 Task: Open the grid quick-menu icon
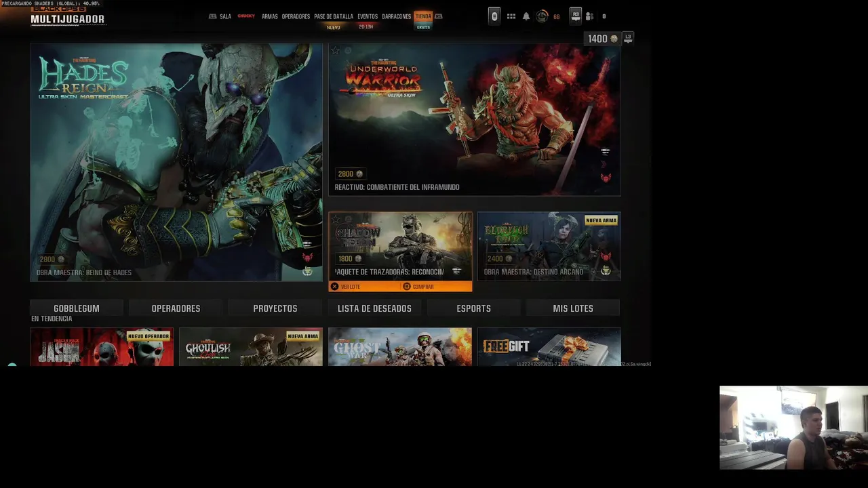click(x=511, y=16)
